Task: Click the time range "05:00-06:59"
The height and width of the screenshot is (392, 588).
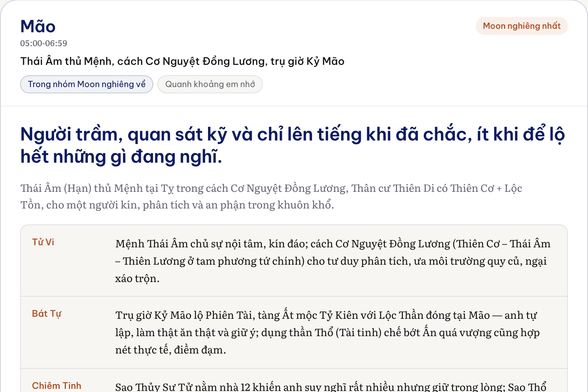Action: 44,43
